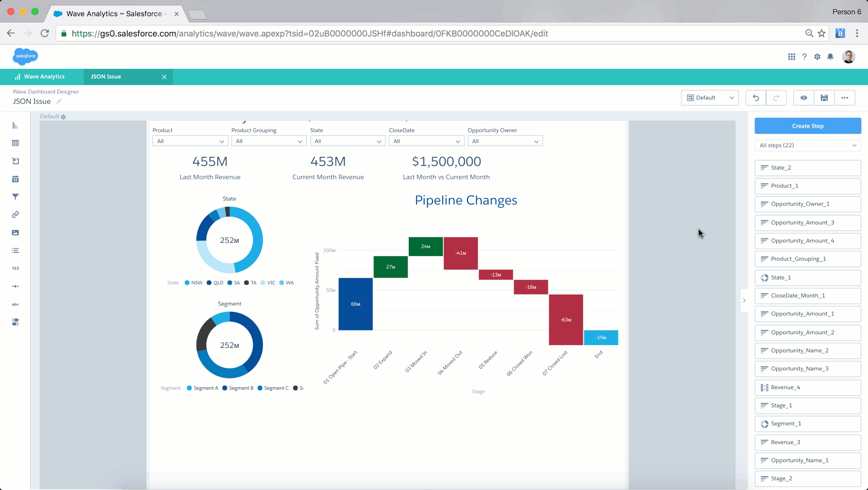Click the Create Step button
The height and width of the screenshot is (490, 868).
(808, 126)
